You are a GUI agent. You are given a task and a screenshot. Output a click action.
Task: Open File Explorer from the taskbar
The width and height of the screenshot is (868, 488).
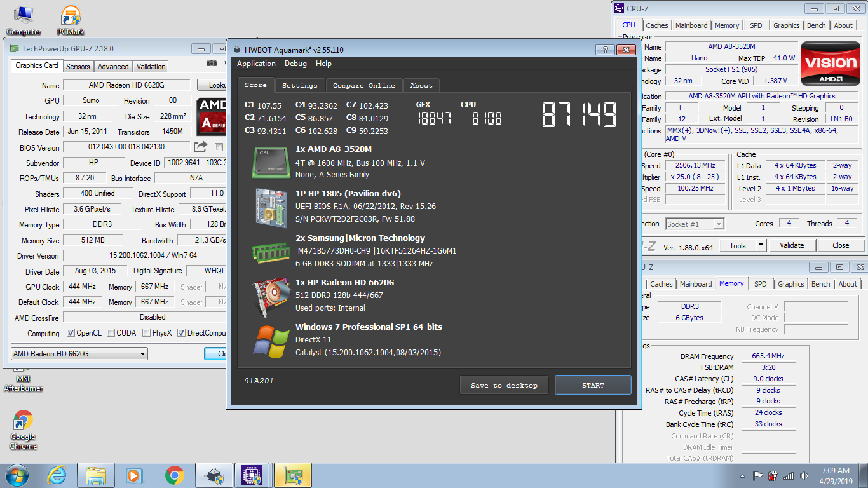pos(96,475)
